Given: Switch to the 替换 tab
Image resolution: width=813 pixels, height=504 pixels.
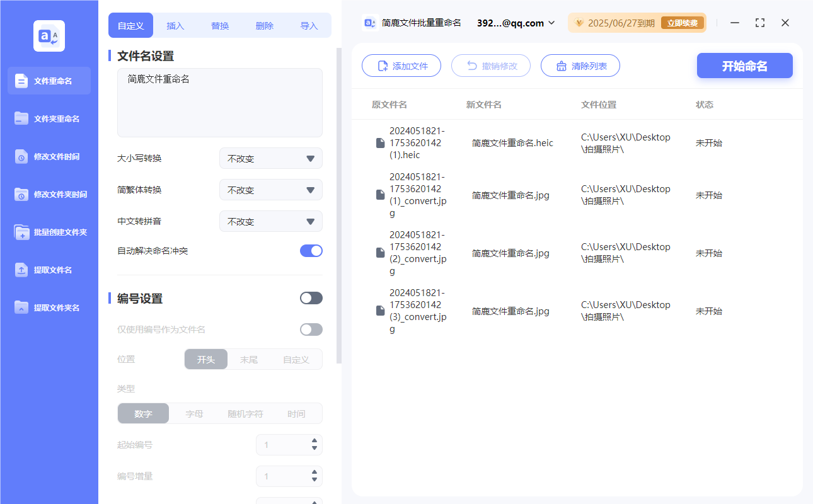Looking at the screenshot, I should (x=219, y=25).
